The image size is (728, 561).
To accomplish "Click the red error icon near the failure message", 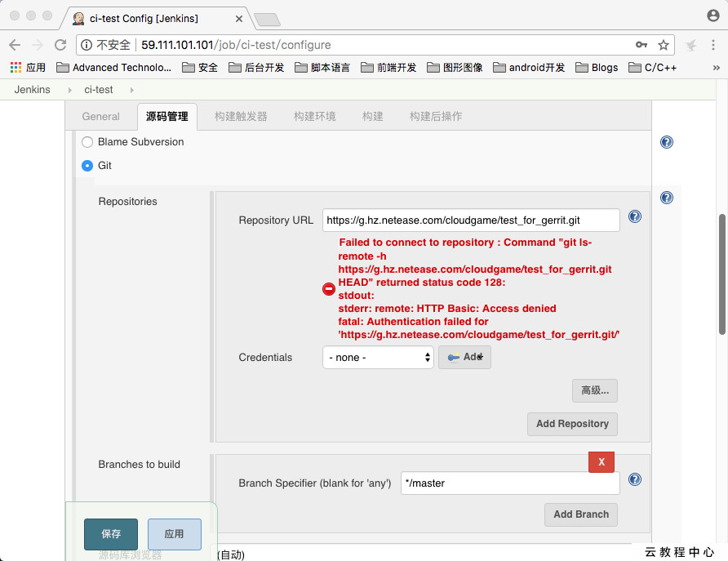I will pos(328,288).
